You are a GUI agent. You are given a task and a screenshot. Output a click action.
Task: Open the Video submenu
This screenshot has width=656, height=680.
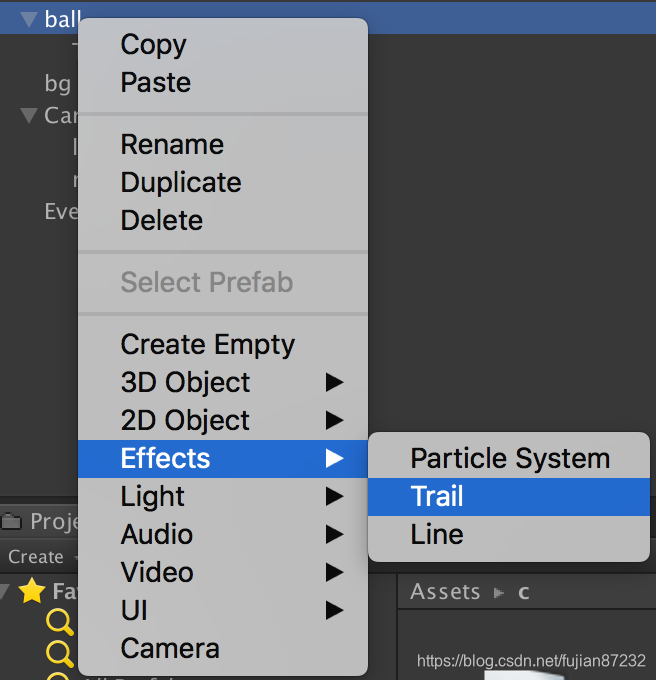[157, 573]
